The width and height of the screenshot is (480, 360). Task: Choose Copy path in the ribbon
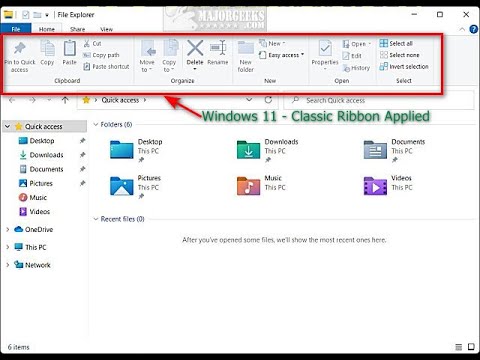tap(101, 55)
